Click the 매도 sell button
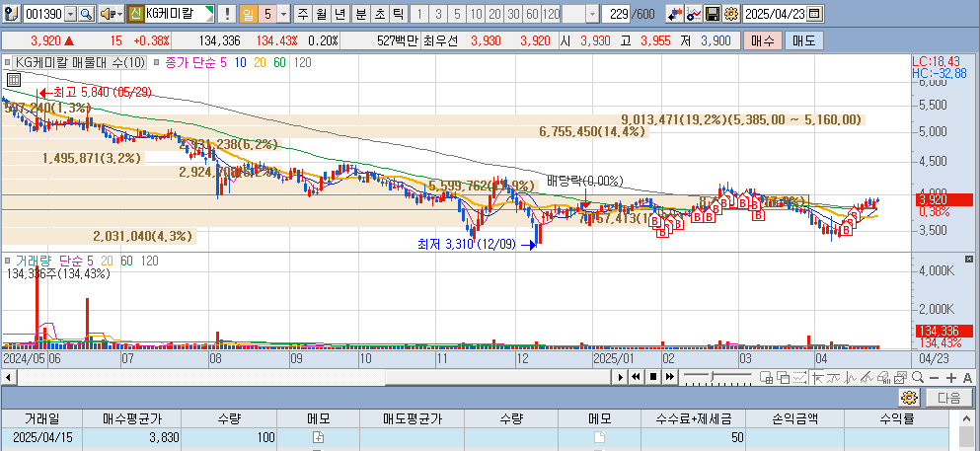 [x=804, y=41]
